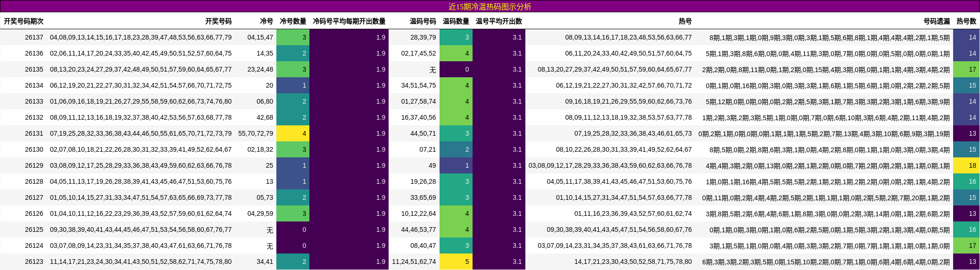Click cold numbers cell 04,15,47

coord(260,37)
